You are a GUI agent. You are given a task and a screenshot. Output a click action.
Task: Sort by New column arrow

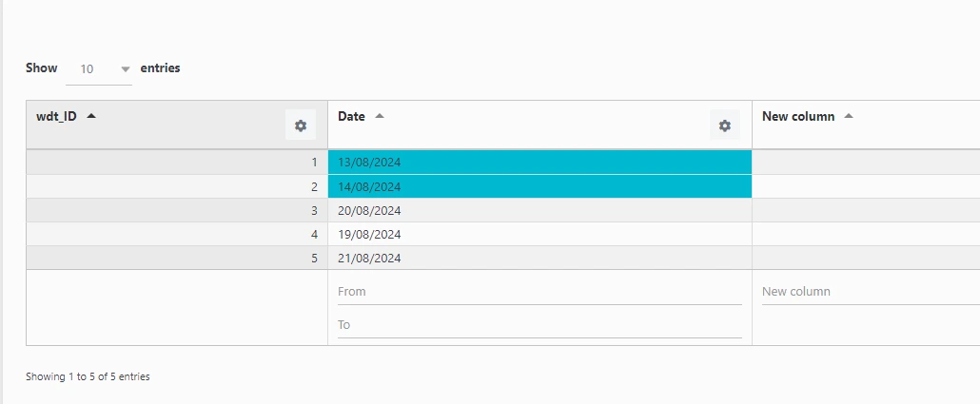point(848,116)
